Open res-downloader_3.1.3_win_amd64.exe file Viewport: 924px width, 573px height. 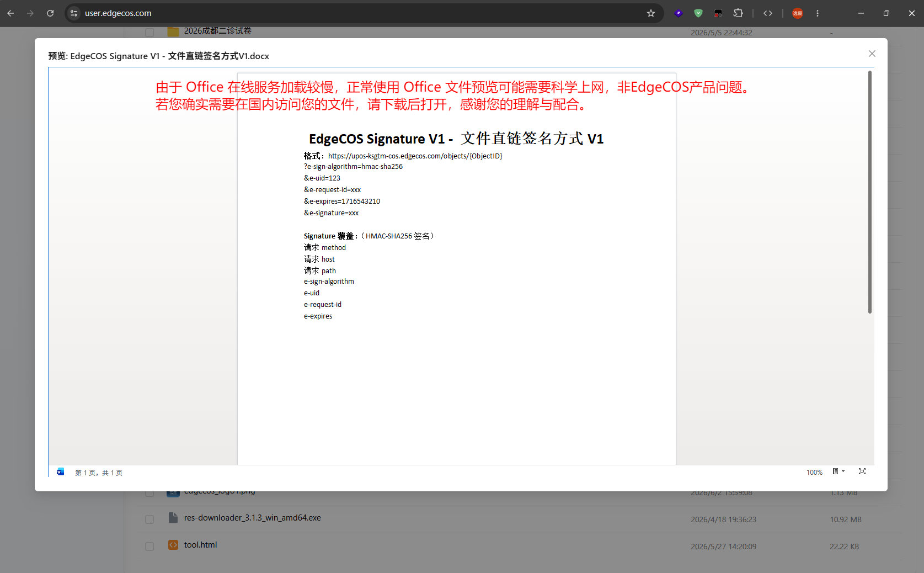click(253, 518)
